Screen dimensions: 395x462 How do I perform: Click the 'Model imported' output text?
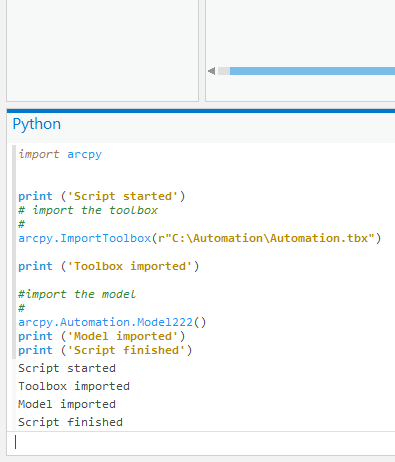click(x=67, y=404)
